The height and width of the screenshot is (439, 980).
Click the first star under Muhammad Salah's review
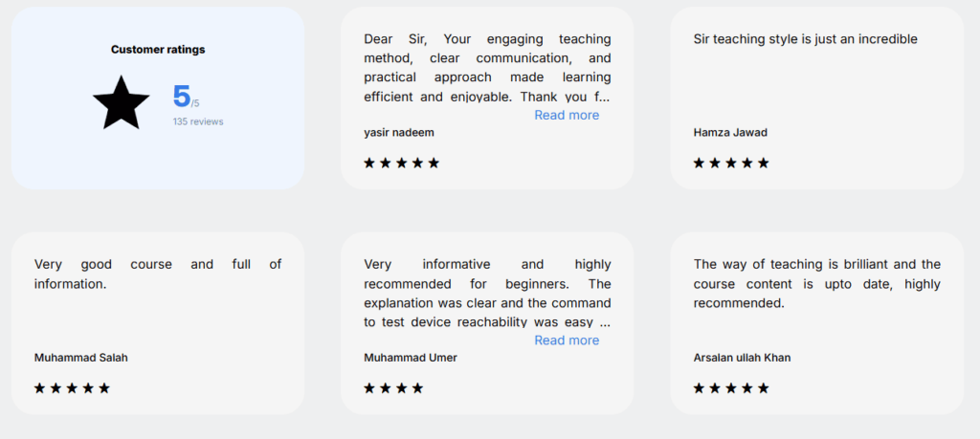coord(40,388)
